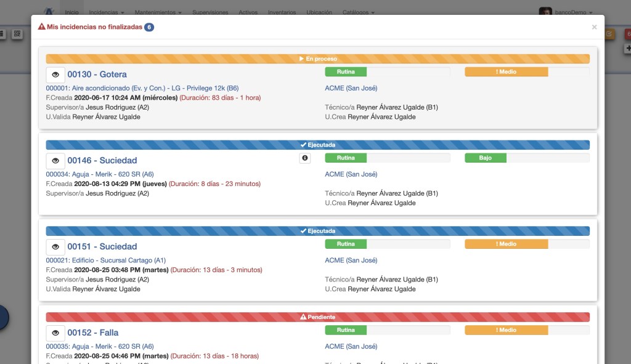Viewport: 631px width, 364px height.
Task: Click ACME (San José) link in incident 00146
Action: [x=351, y=174]
